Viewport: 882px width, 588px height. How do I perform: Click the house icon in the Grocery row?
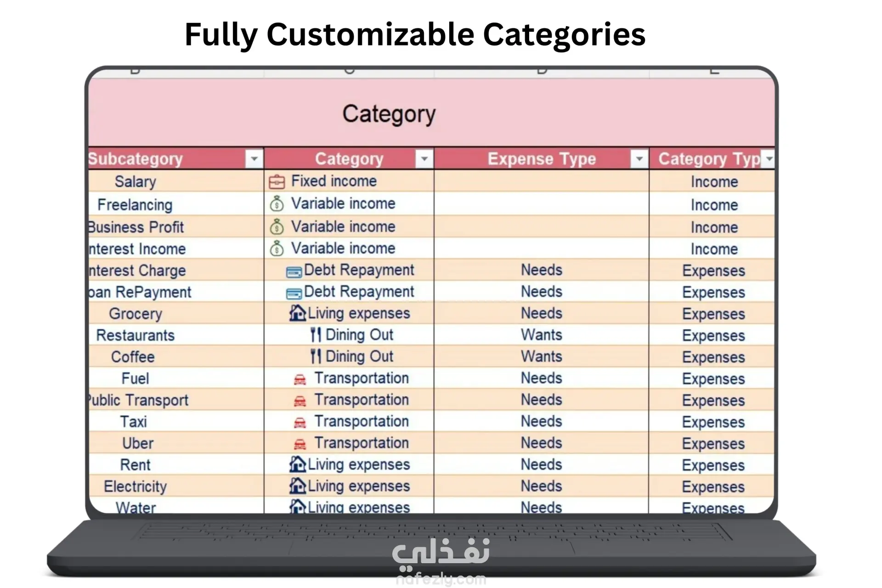click(x=297, y=313)
